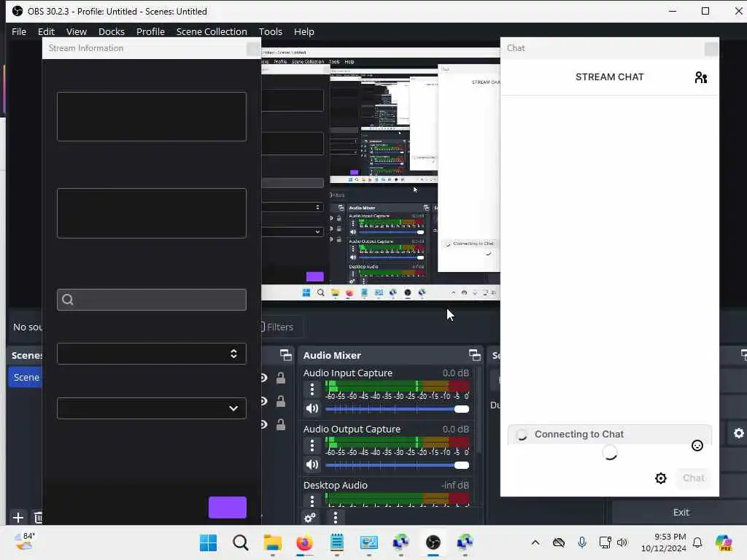The image size is (747, 560).
Task: Close the Chat dock
Action: 711,49
